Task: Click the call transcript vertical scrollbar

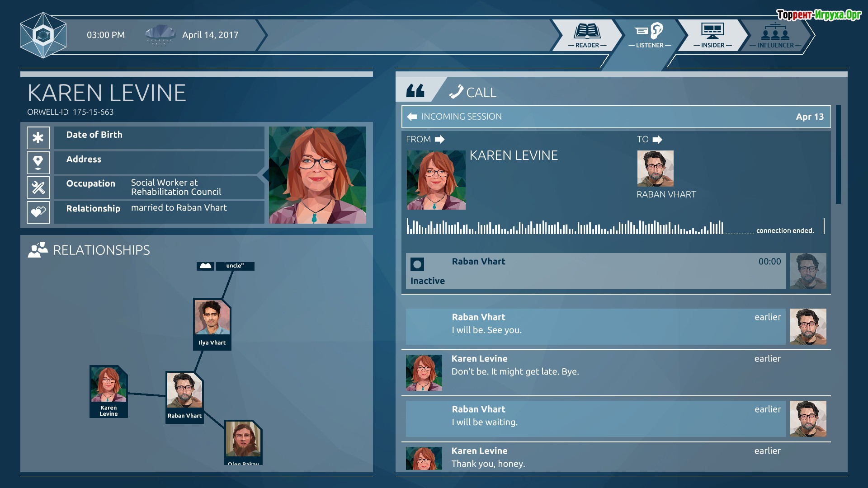Action: pos(838,155)
